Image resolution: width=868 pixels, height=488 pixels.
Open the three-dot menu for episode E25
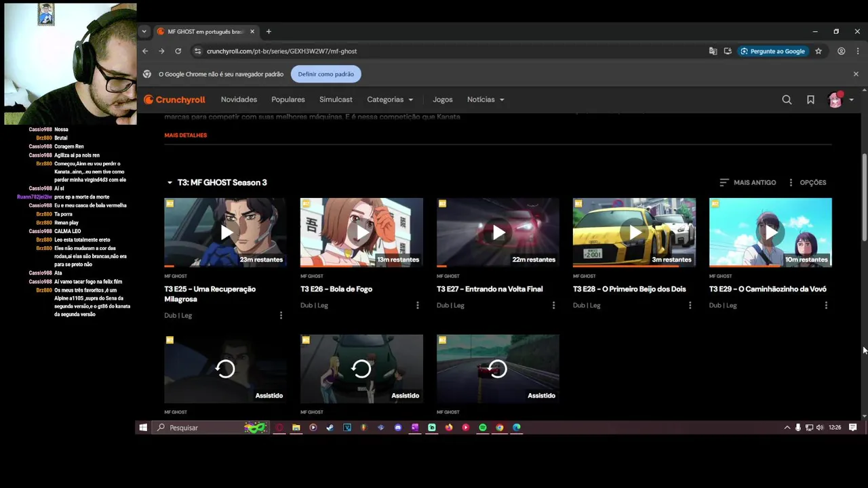click(x=281, y=315)
